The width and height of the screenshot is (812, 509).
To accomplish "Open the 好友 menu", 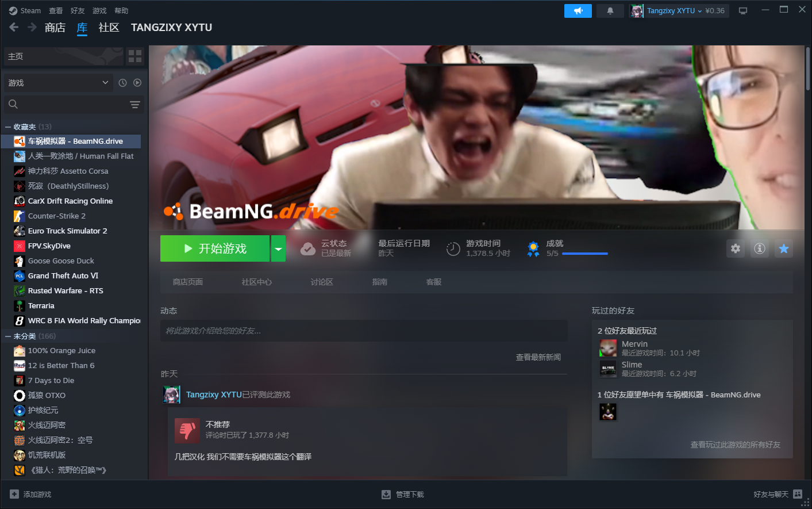I will tap(78, 10).
